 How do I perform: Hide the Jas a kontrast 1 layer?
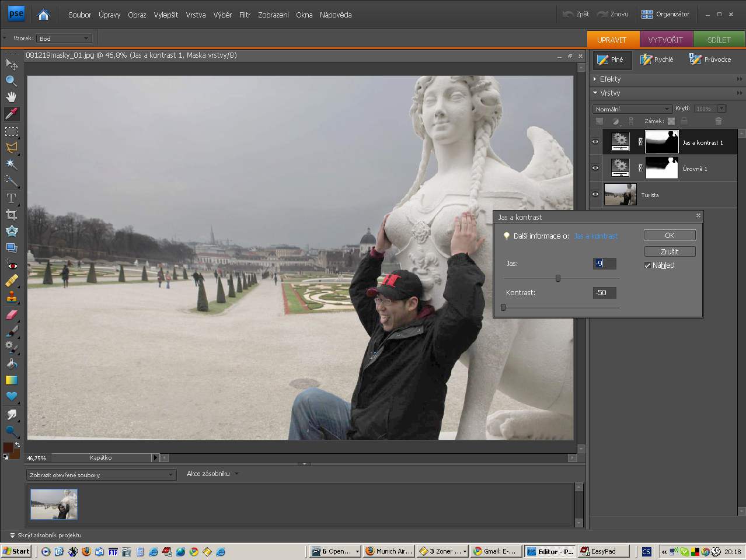(x=595, y=142)
